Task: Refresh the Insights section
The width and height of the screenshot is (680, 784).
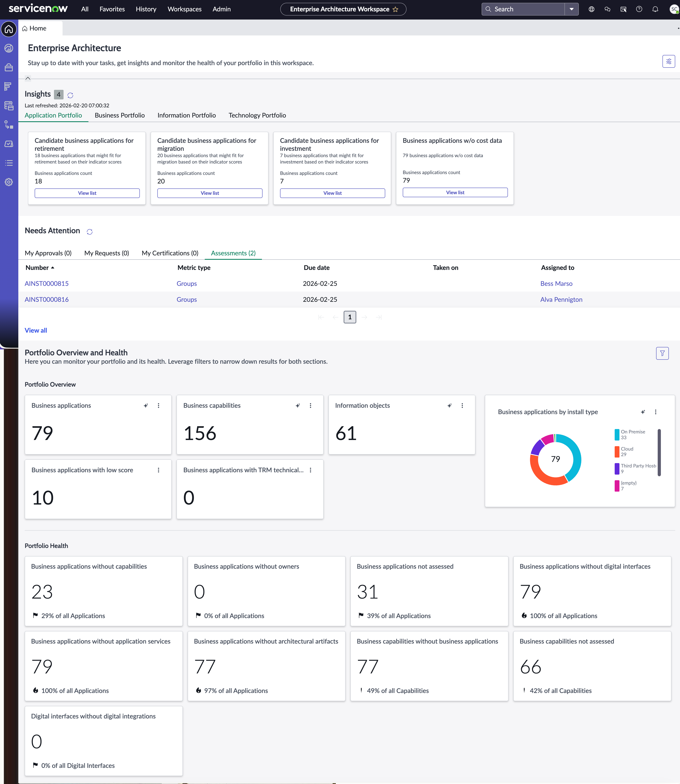Action: (70, 95)
